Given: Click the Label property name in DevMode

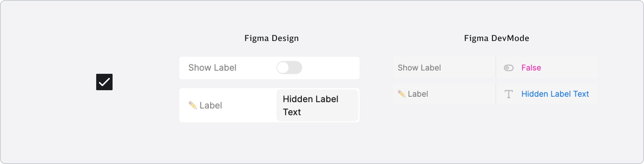Looking at the screenshot, I should click(418, 94).
